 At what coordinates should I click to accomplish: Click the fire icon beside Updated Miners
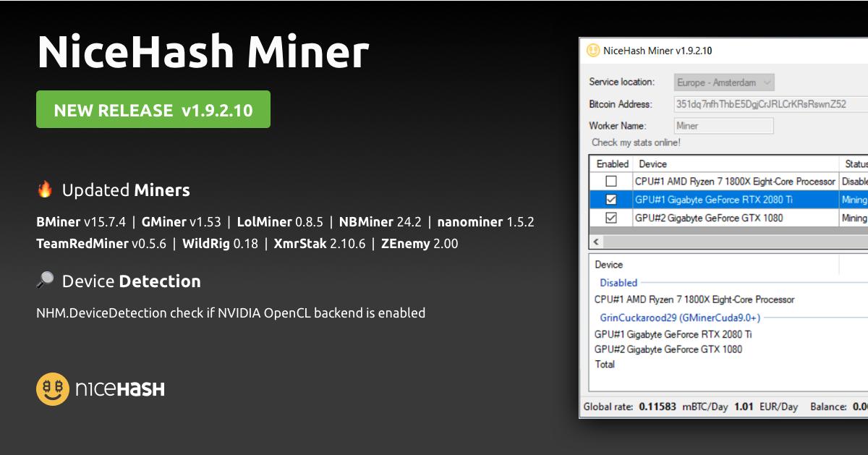pyautogui.click(x=46, y=190)
